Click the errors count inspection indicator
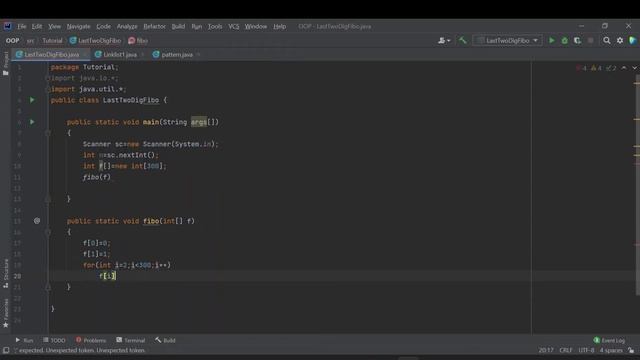The height and width of the screenshot is (360, 640). tap(581, 68)
